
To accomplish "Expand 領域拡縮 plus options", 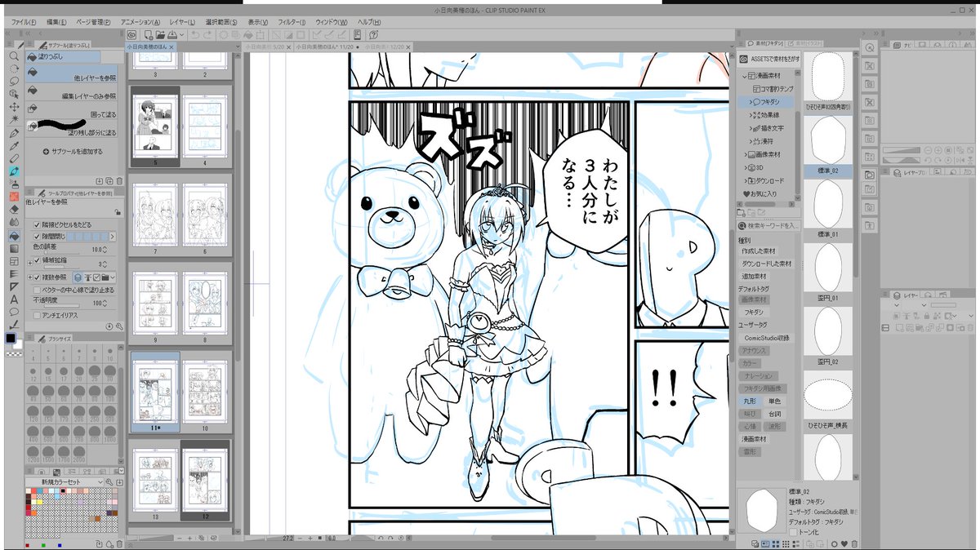I will point(29,264).
